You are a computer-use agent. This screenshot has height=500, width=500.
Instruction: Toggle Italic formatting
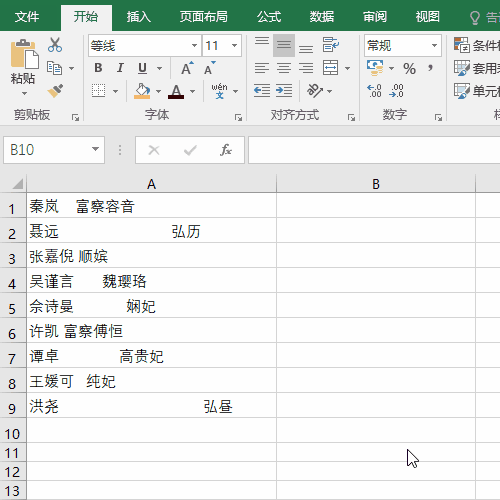[120, 68]
